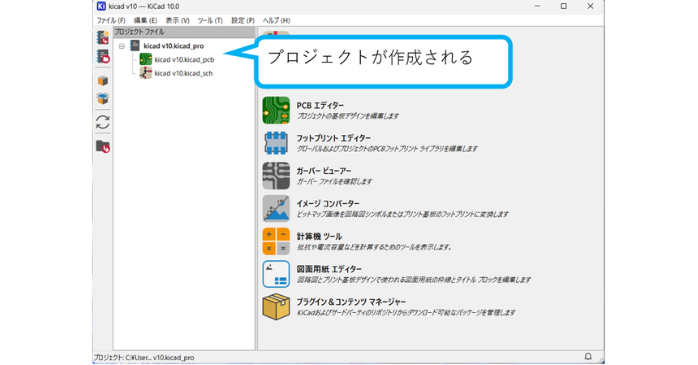The width and height of the screenshot is (698, 365).
Task: Click the プロジェクト ファイル panel header
Action: click(x=184, y=32)
